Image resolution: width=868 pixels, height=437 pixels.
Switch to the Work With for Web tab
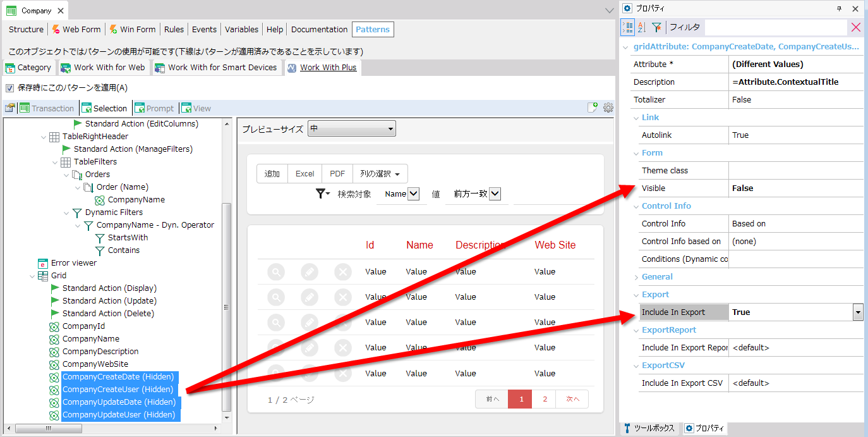pos(103,68)
